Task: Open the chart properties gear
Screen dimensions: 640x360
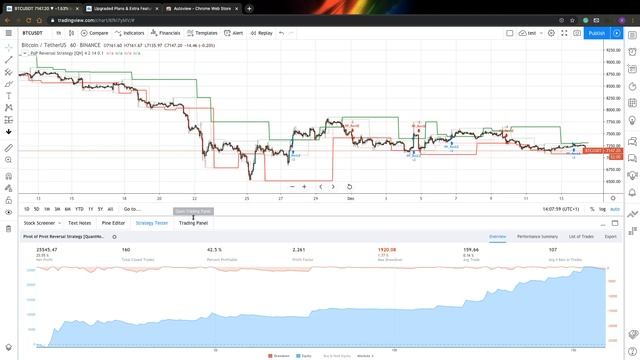Action: 551,33
